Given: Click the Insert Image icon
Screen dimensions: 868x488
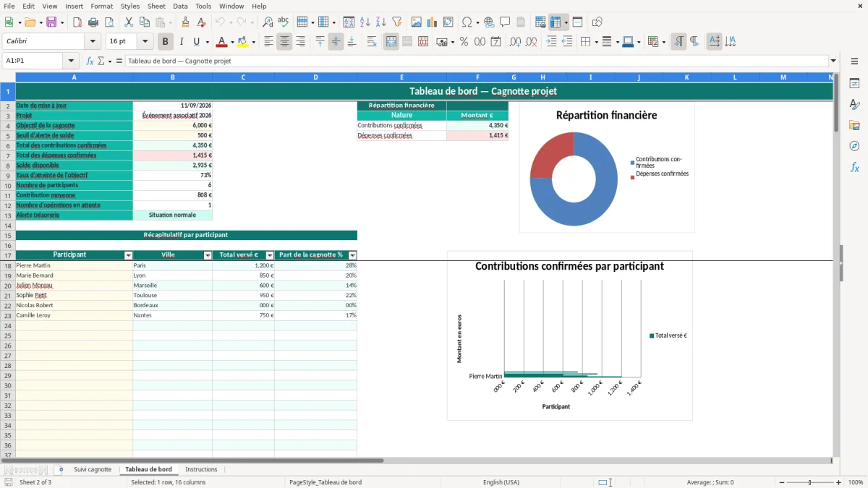Looking at the screenshot, I should (417, 22).
